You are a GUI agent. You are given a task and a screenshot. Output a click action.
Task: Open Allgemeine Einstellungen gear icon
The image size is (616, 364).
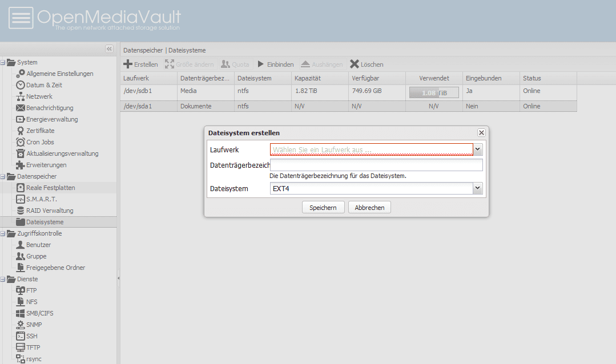coord(21,74)
